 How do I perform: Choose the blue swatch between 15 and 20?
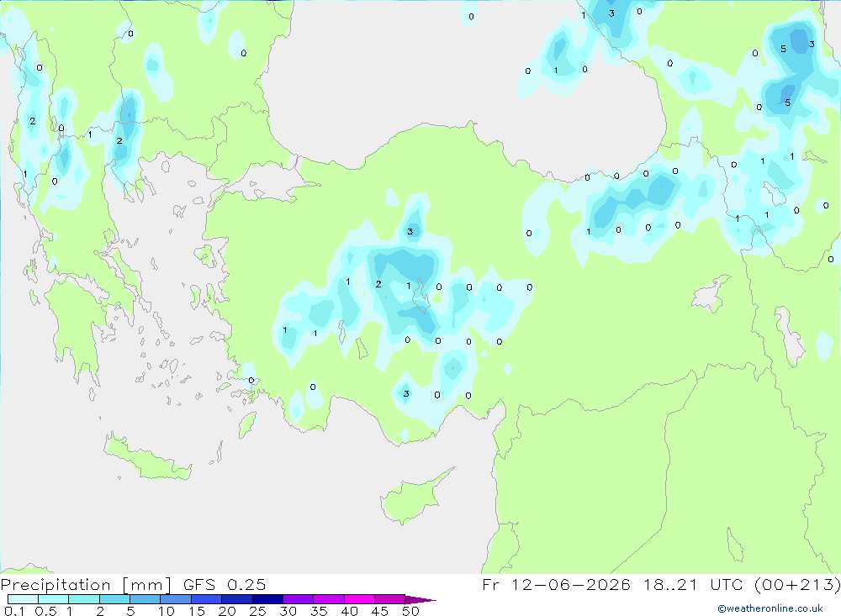(x=207, y=599)
